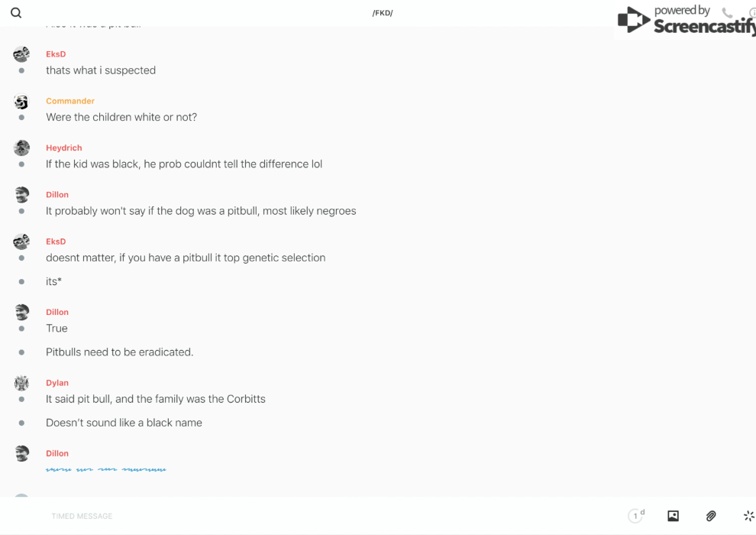Click Heydrich's profile avatar
Image resolution: width=756 pixels, height=535 pixels.
[x=21, y=148]
